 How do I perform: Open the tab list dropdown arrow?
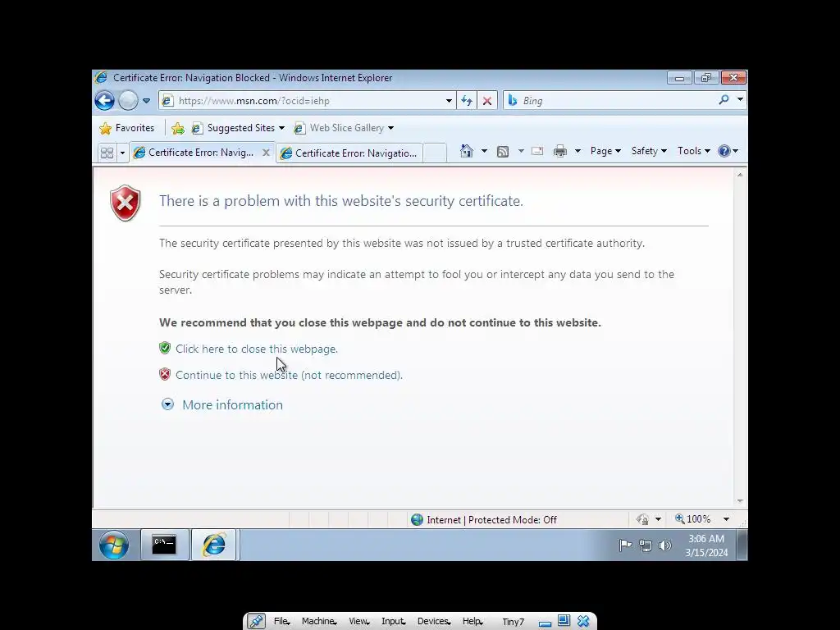point(122,153)
